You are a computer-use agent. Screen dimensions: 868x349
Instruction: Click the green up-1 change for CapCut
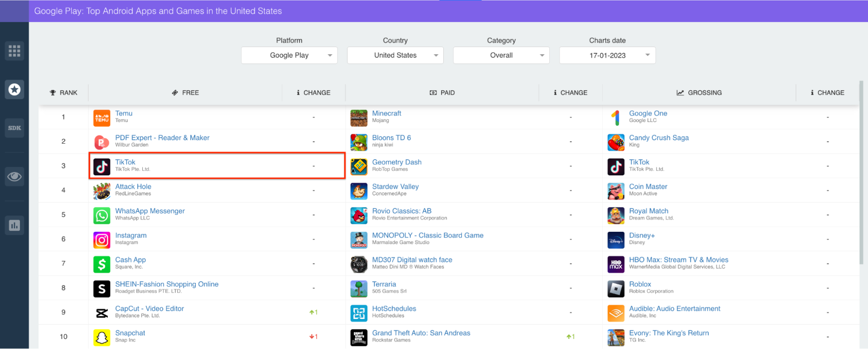point(314,312)
